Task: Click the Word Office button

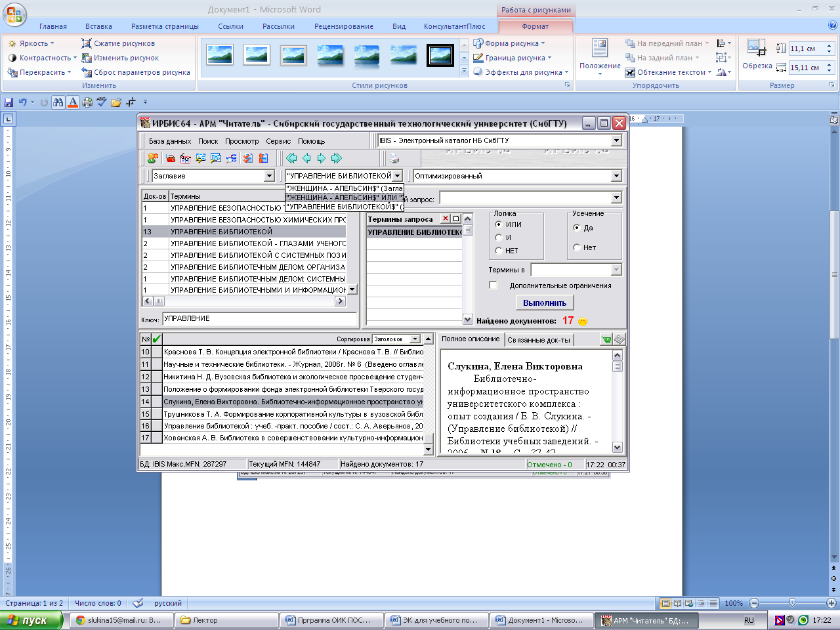Action: (x=14, y=14)
